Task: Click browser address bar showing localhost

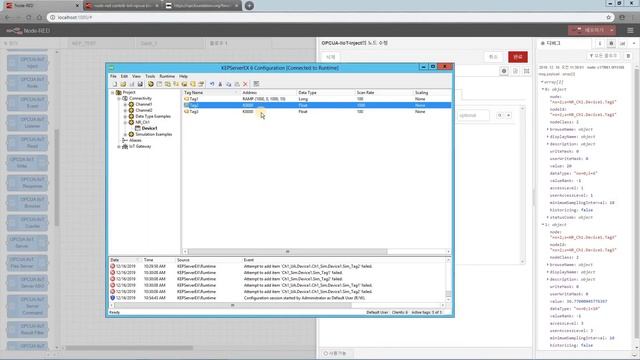Action: (x=330, y=18)
